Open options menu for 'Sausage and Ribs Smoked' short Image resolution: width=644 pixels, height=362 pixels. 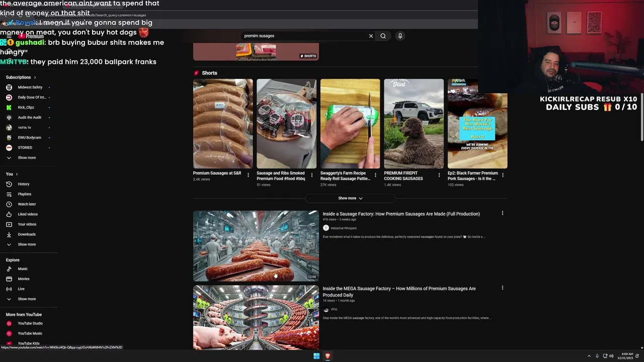click(311, 175)
